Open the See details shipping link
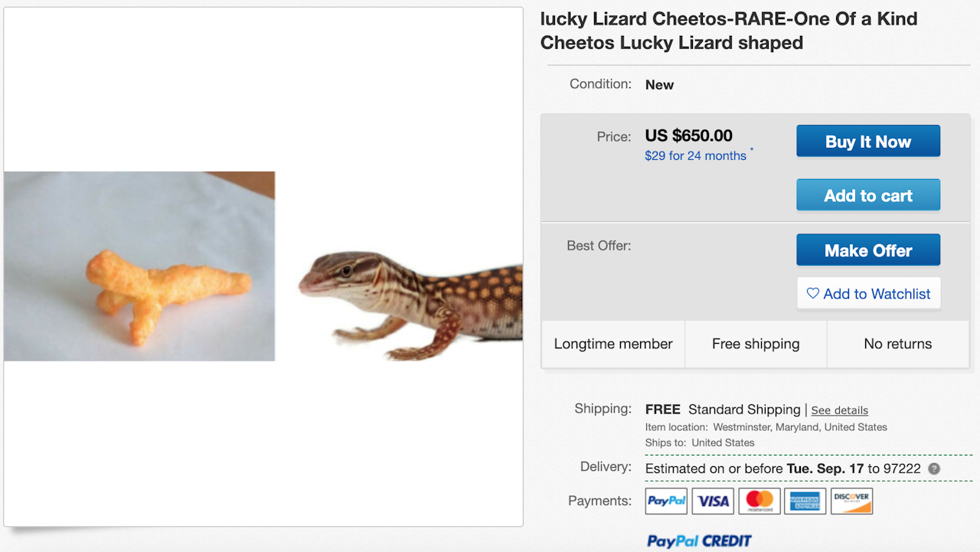The width and height of the screenshot is (980, 552). [x=839, y=410]
